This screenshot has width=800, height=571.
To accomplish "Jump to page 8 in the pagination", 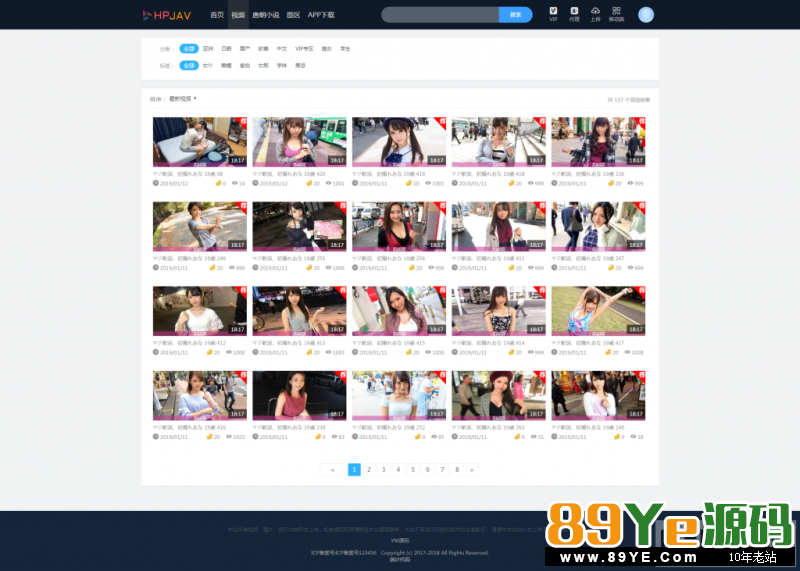I will tap(457, 469).
